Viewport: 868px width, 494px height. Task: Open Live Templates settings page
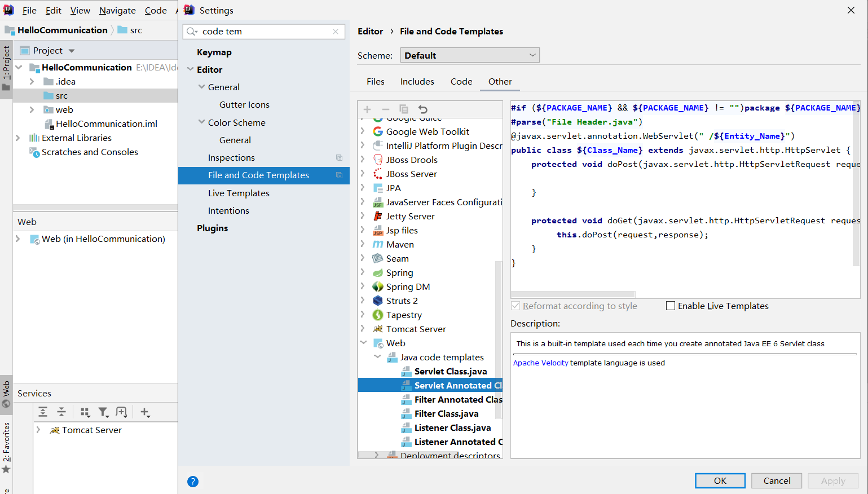(239, 193)
